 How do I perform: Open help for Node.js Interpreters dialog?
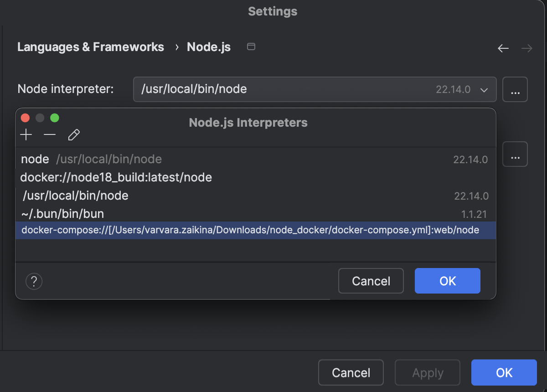coord(34,281)
